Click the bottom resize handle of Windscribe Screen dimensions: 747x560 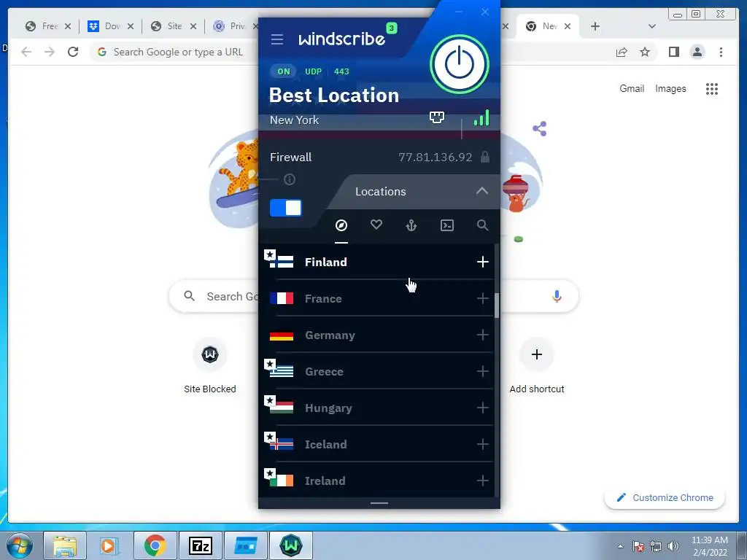coord(379,503)
